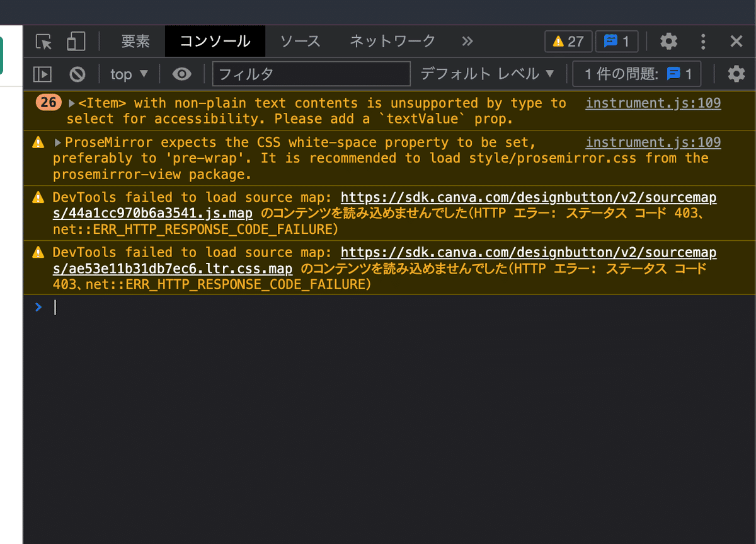Click inside the フィルタ input field
The height and width of the screenshot is (544, 756).
click(x=311, y=74)
